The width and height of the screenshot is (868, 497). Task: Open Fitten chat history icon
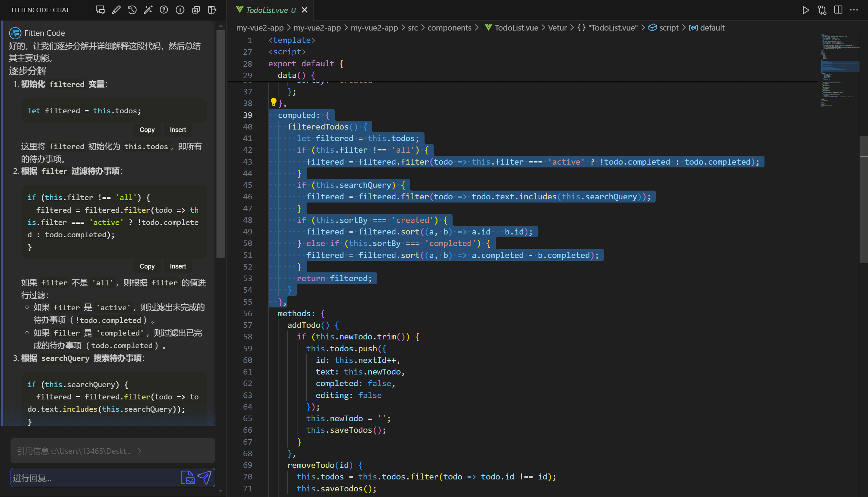(132, 10)
